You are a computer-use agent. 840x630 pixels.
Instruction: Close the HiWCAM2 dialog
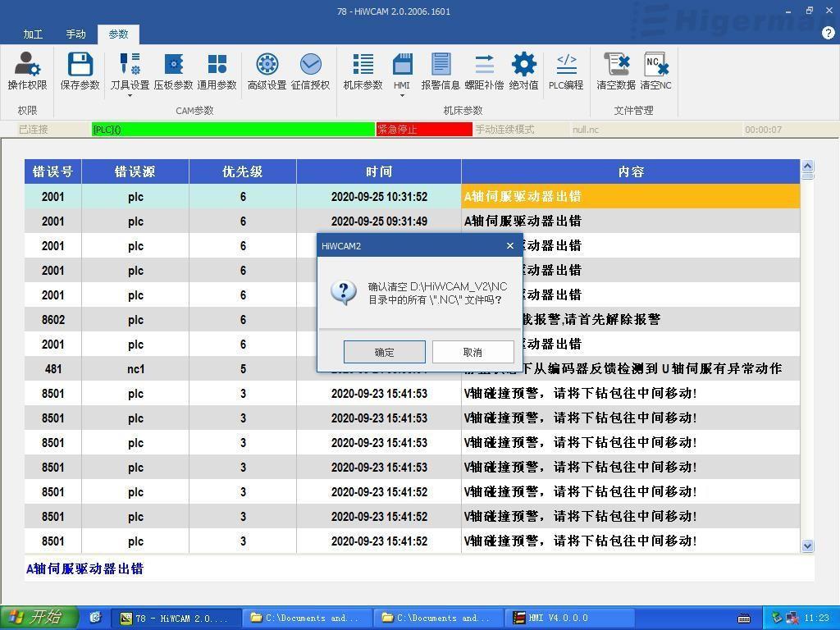click(x=510, y=246)
